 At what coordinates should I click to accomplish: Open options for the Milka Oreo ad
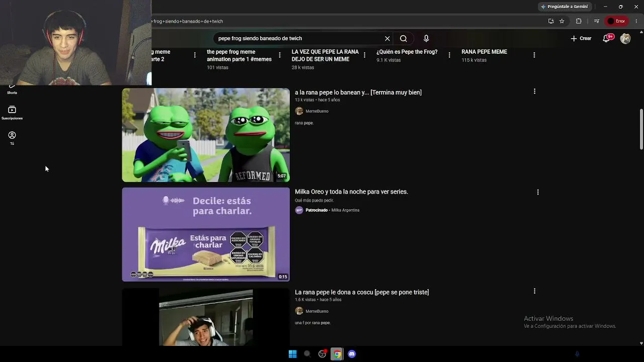point(538,192)
